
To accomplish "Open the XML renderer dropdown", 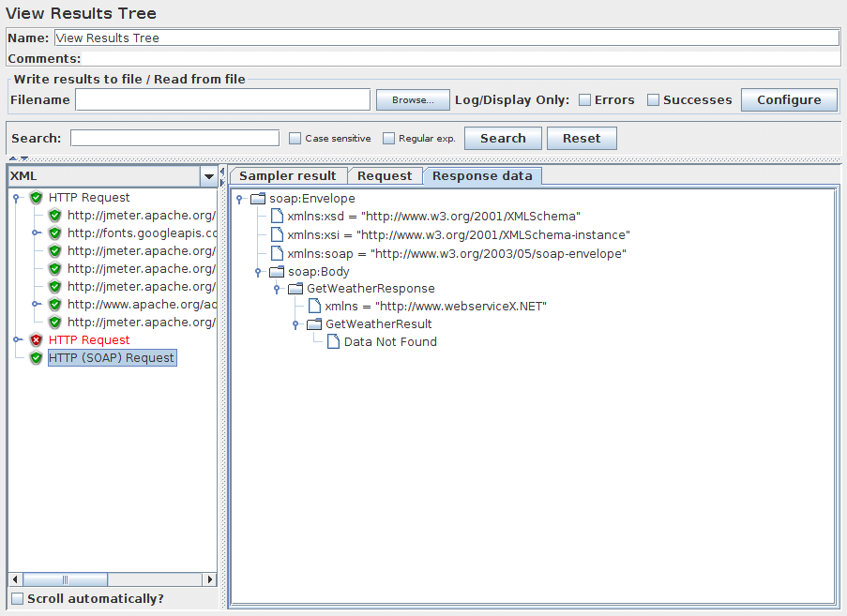I will [x=210, y=176].
